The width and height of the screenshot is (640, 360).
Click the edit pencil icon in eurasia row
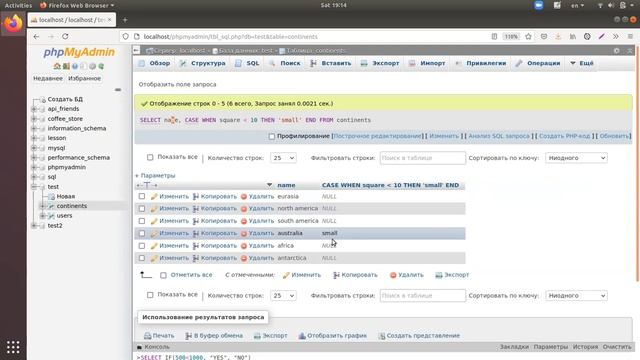154,196
